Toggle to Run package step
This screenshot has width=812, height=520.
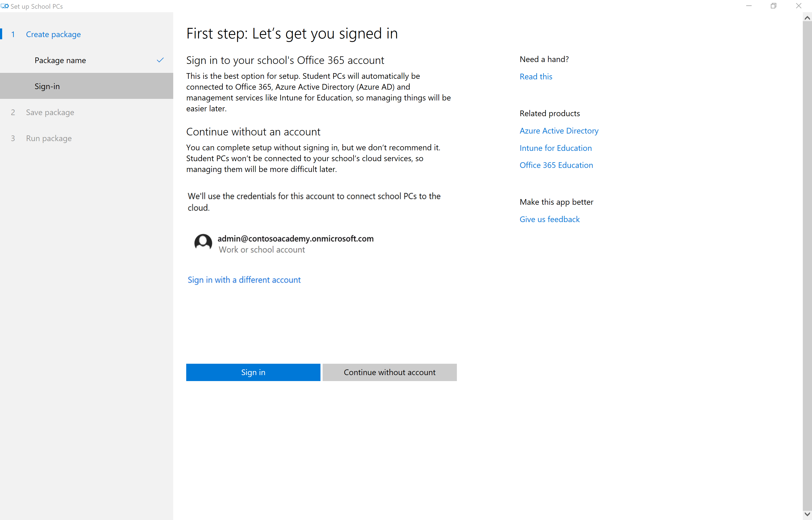[x=48, y=138]
